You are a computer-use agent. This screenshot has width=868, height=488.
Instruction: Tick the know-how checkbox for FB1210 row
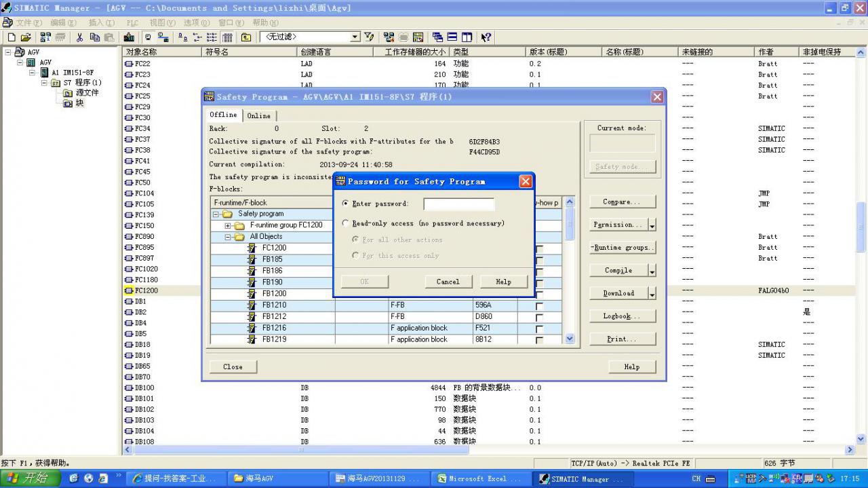pyautogui.click(x=539, y=306)
